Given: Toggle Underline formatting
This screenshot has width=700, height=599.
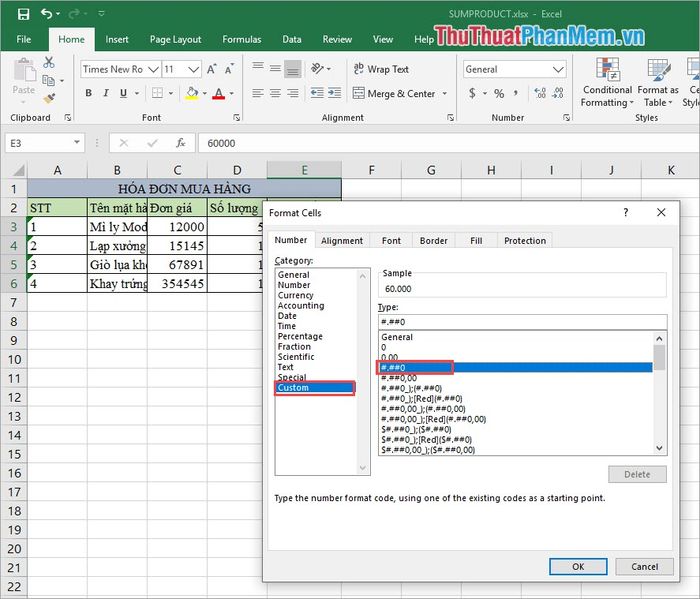Looking at the screenshot, I should [x=123, y=93].
